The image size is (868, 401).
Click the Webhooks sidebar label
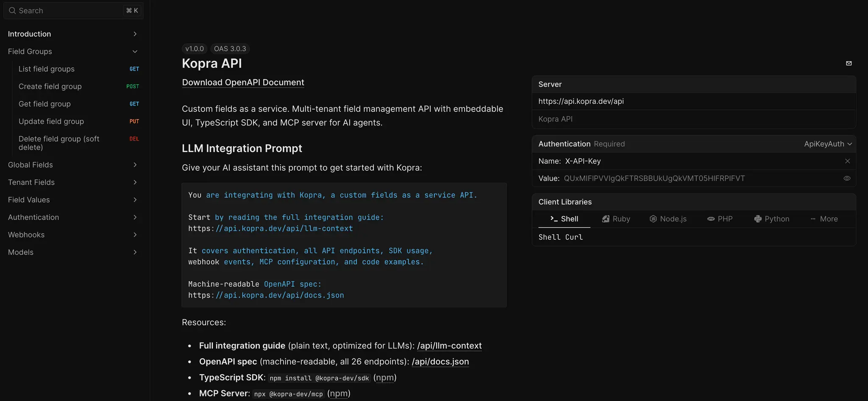(x=26, y=235)
